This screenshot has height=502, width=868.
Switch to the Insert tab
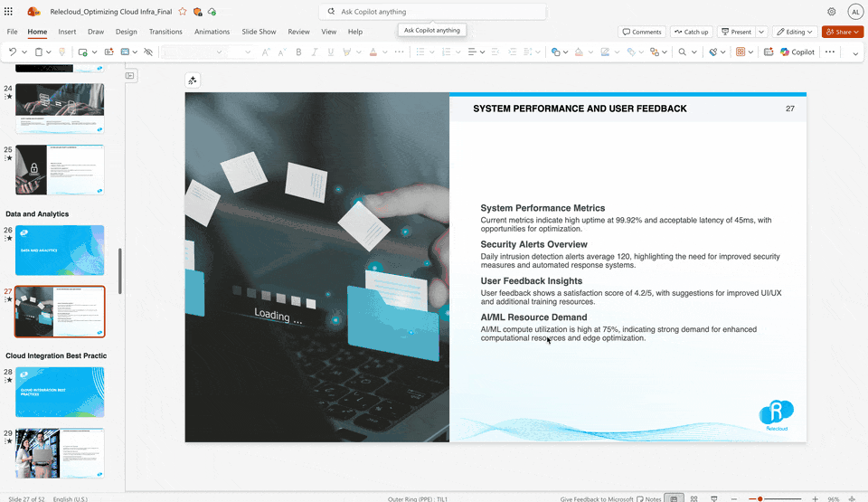[67, 32]
